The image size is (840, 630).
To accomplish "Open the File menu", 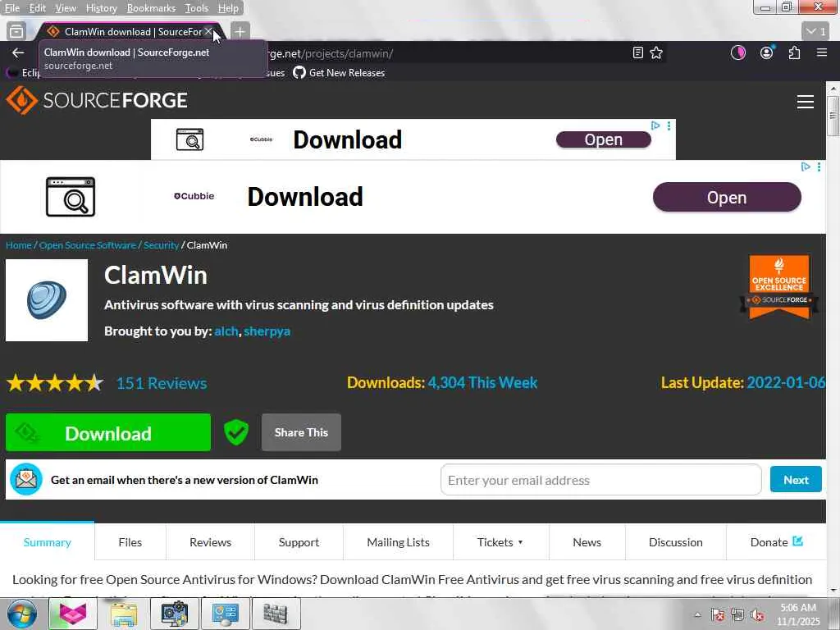I will pyautogui.click(x=11, y=8).
